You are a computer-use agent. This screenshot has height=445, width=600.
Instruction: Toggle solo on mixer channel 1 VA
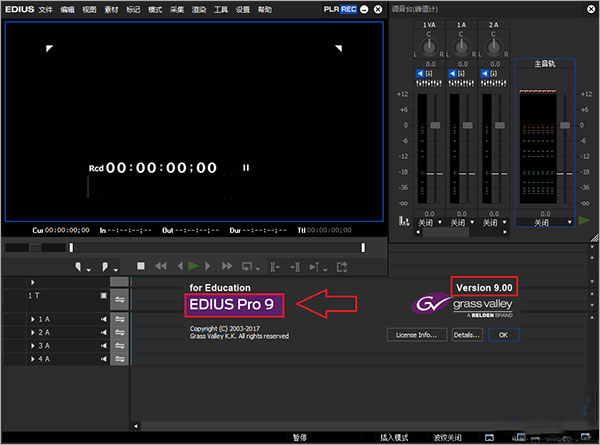click(429, 73)
